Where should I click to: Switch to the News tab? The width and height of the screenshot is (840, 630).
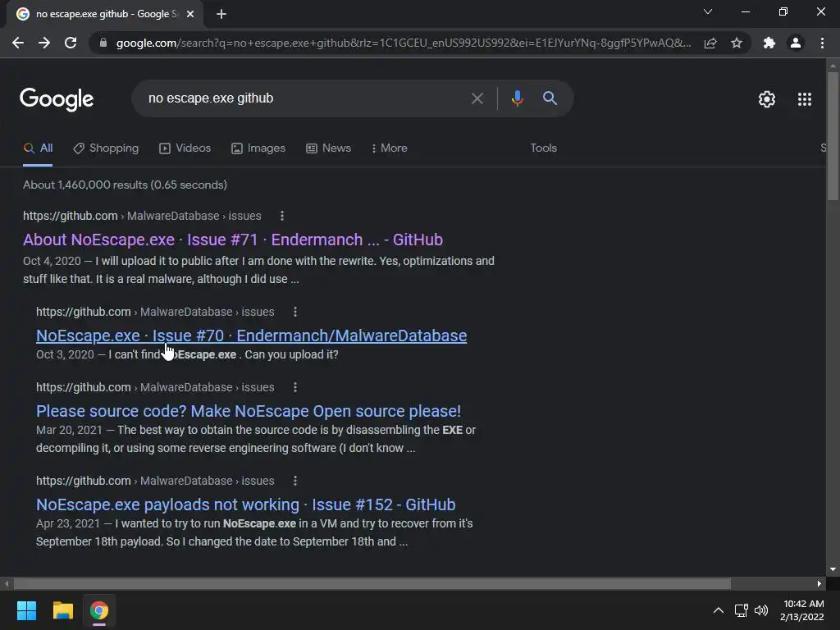click(x=328, y=148)
